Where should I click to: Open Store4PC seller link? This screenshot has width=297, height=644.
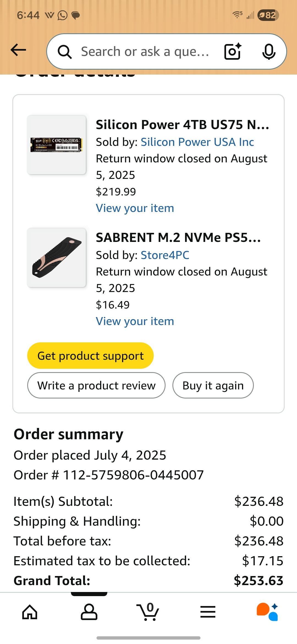[165, 255]
